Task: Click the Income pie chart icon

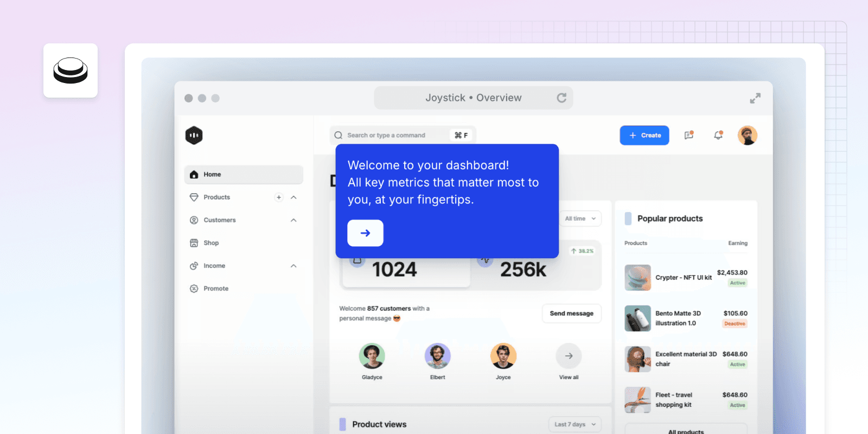Action: (194, 266)
